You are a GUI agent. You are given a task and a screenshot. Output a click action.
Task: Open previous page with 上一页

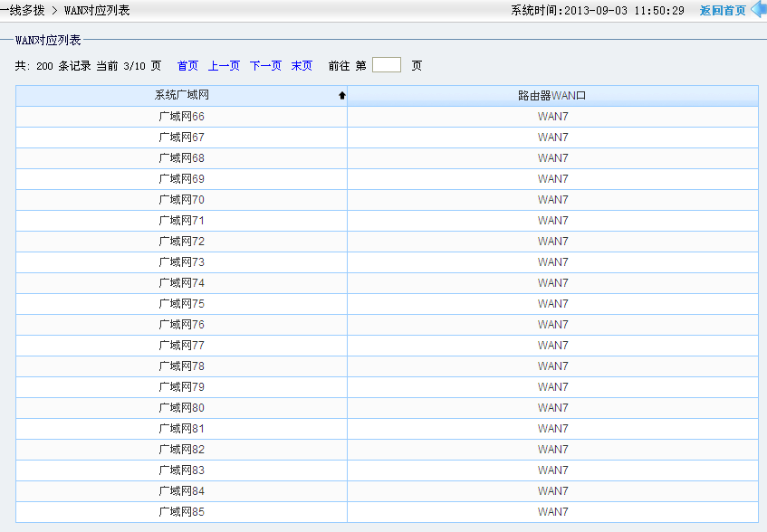[x=224, y=66]
